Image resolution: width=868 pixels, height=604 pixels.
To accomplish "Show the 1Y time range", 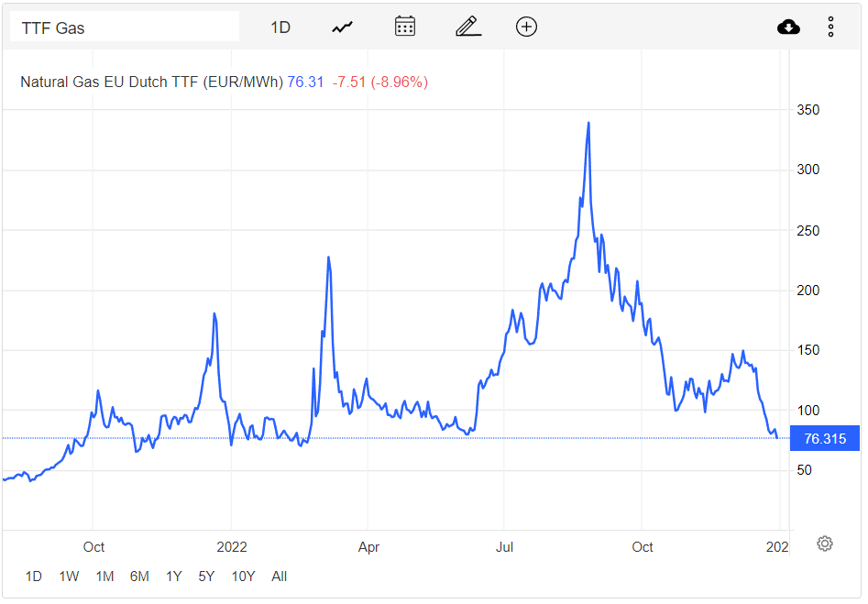I will click(x=173, y=577).
